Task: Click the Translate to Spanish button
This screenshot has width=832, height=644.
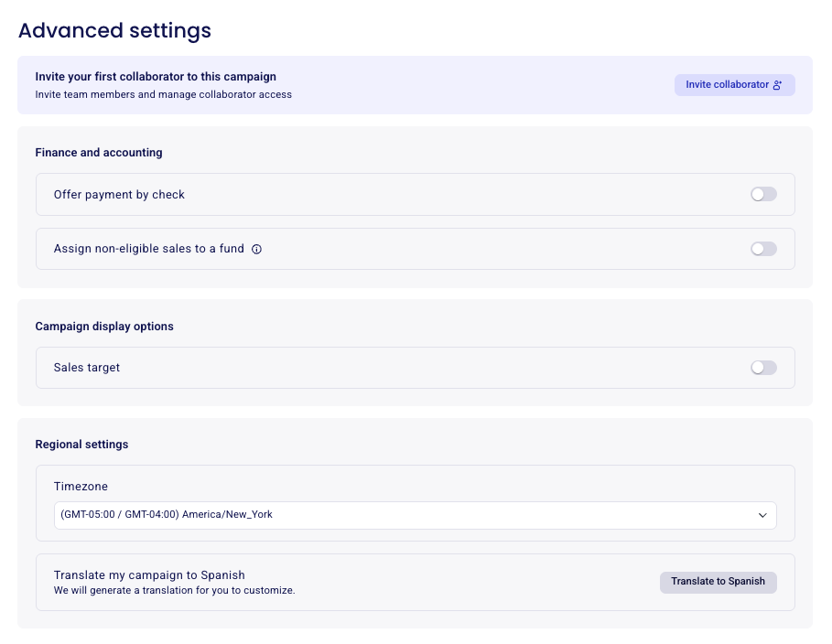Action: point(718,582)
